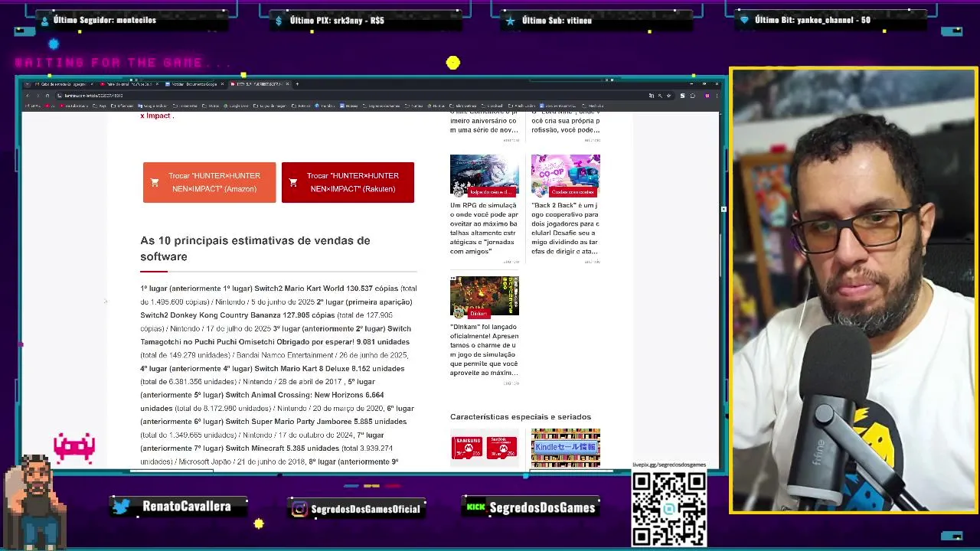Click the Trocar HUNTER×HUNTER NEN×IMPACT (Amazon) button
980x551 pixels.
(x=209, y=182)
